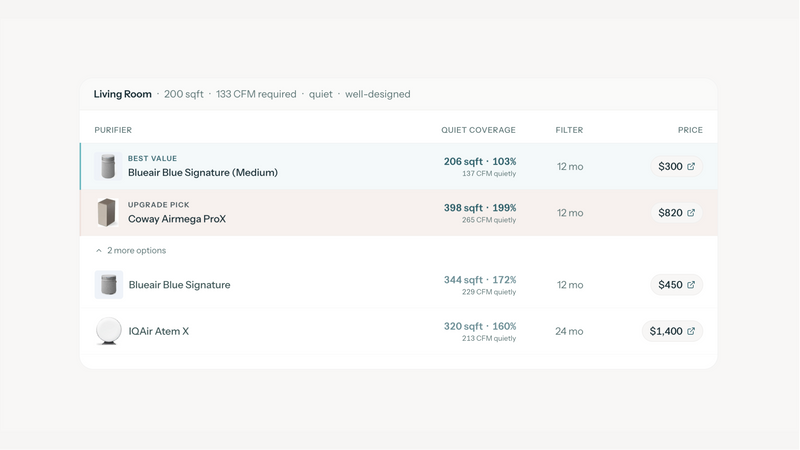Click the '133 CFM required' label
This screenshot has height=450, width=800.
pos(256,94)
